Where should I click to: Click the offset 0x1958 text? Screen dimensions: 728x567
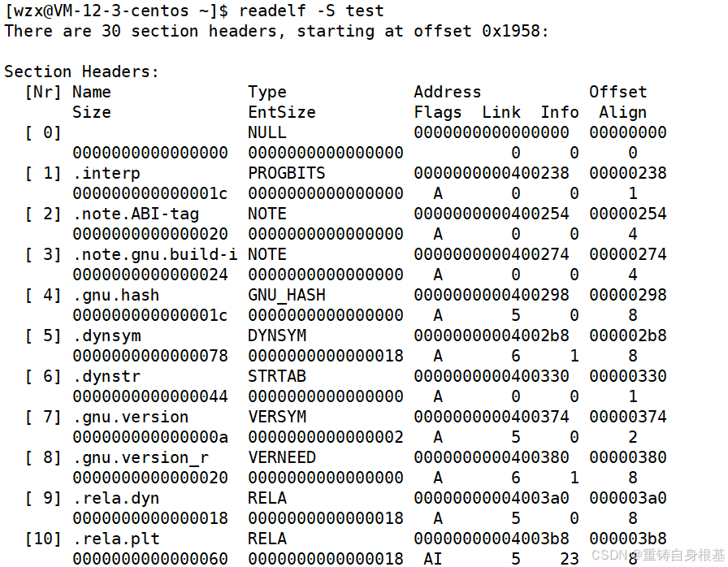(x=480, y=31)
